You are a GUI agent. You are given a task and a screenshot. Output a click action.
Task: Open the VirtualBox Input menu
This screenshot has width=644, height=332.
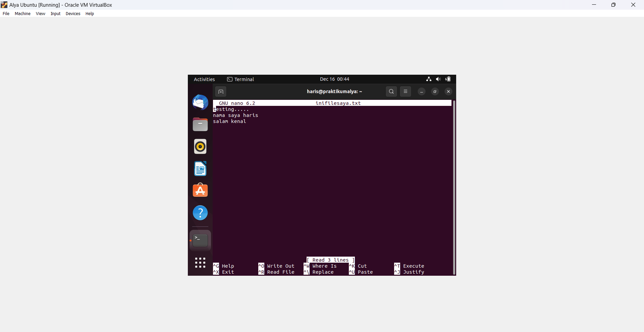pos(56,14)
